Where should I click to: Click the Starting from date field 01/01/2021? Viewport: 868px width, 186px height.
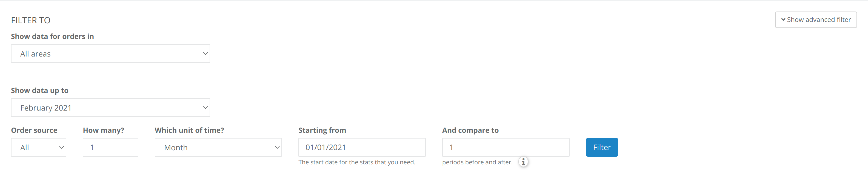pyautogui.click(x=362, y=147)
